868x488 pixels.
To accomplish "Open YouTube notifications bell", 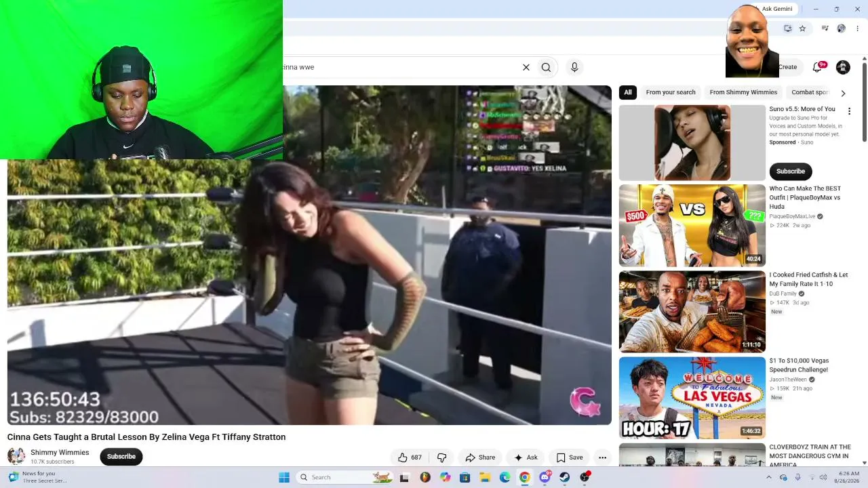I will 818,66.
